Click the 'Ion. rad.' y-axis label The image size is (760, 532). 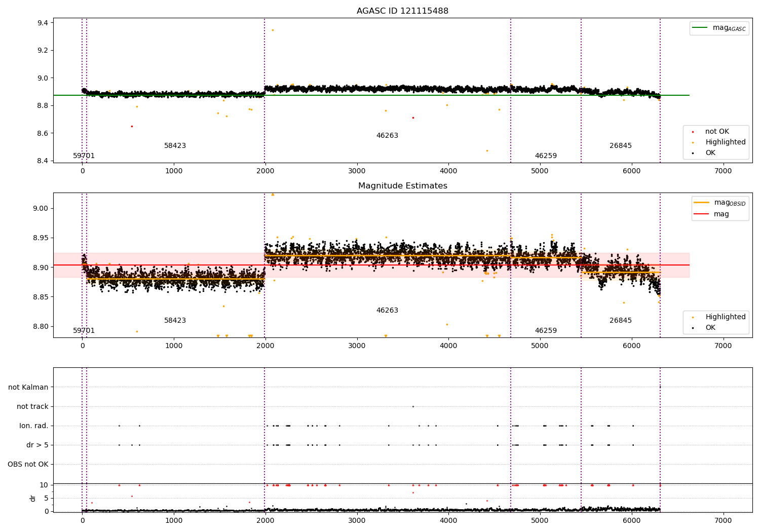pyautogui.click(x=34, y=426)
